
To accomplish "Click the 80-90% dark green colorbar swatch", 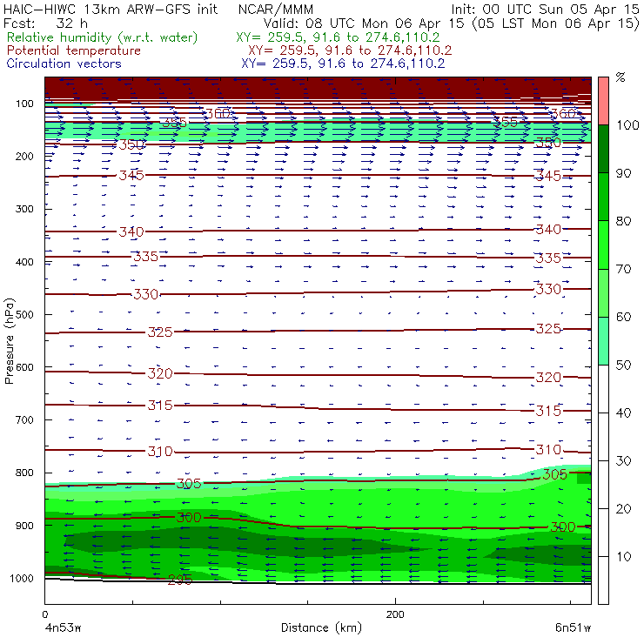I will pos(603,197).
